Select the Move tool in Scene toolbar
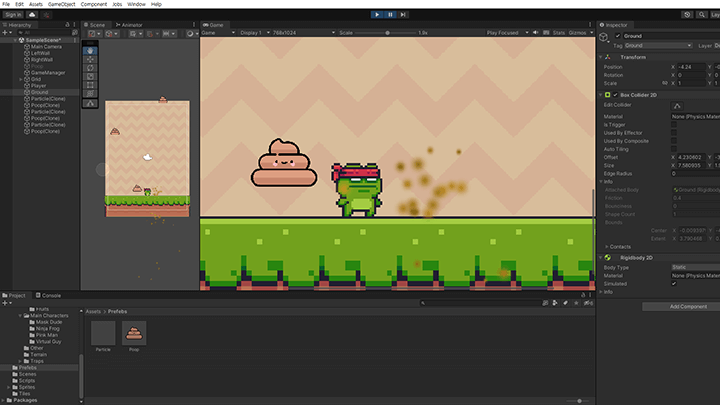The width and height of the screenshot is (720, 405). pos(90,59)
